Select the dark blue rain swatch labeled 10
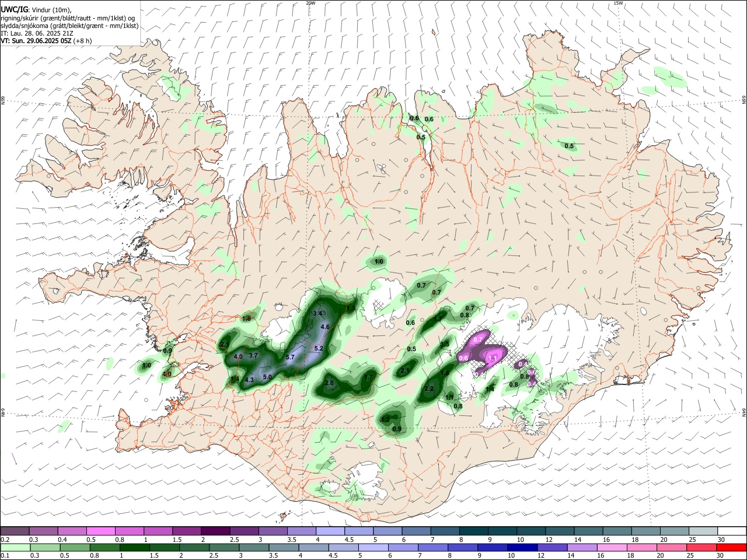Viewport: 747px width, 560px height. [x=522, y=547]
